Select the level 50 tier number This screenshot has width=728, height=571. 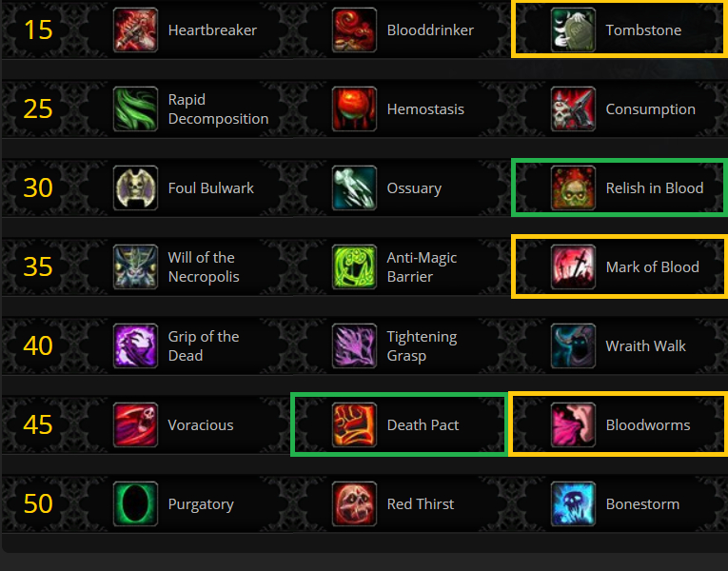tap(38, 503)
